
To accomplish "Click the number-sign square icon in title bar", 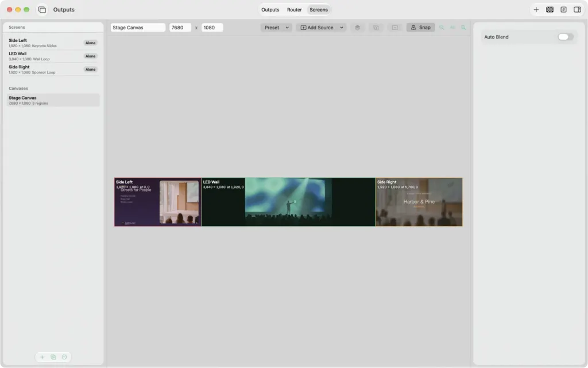I will coord(563,10).
